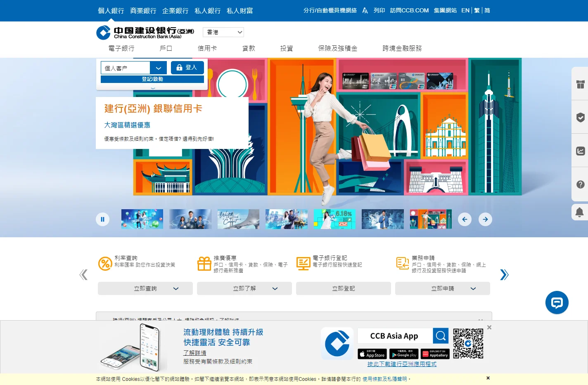Go to previous banner thumbnails arrow
588x385 pixels.
(x=465, y=219)
